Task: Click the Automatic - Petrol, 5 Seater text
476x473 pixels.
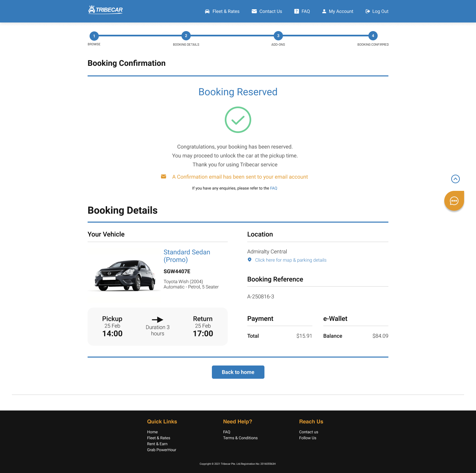Action: click(191, 287)
